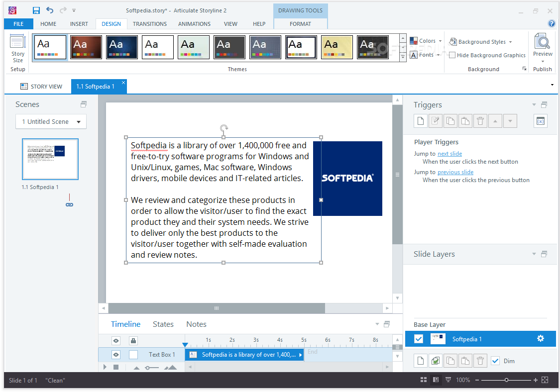Expand the Colors dropdown

click(426, 41)
